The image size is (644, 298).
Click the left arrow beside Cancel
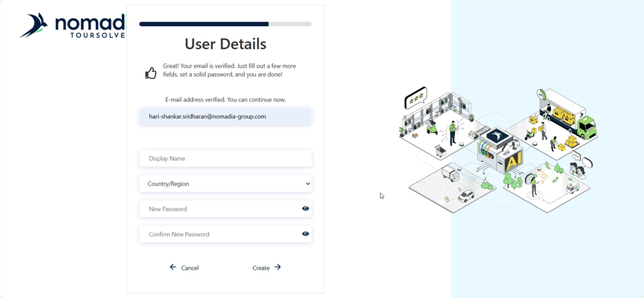tap(173, 267)
